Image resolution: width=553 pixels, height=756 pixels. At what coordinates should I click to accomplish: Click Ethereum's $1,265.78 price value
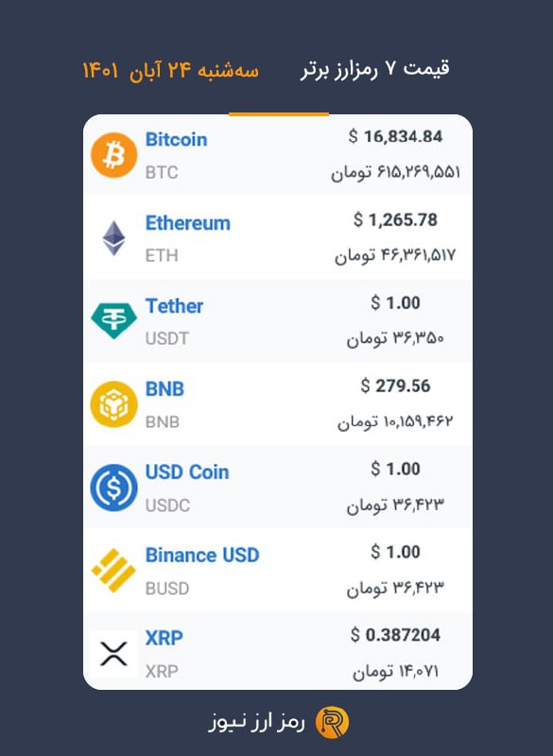pos(395,220)
